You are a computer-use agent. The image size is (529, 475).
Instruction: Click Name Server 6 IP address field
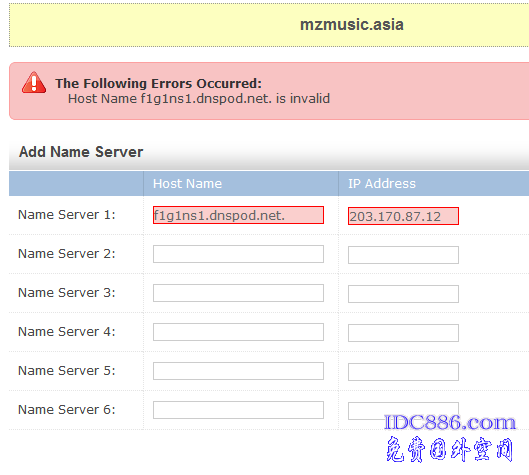point(403,411)
